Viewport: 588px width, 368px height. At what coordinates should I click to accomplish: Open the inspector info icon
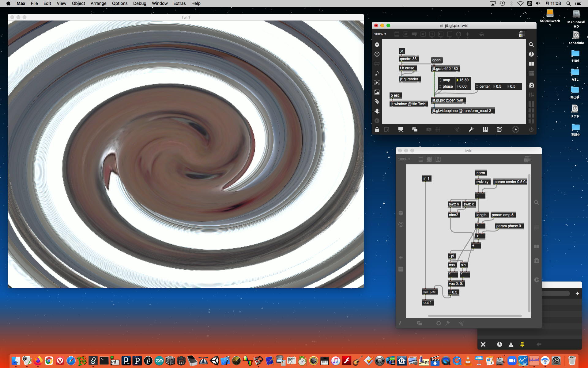coord(531,54)
